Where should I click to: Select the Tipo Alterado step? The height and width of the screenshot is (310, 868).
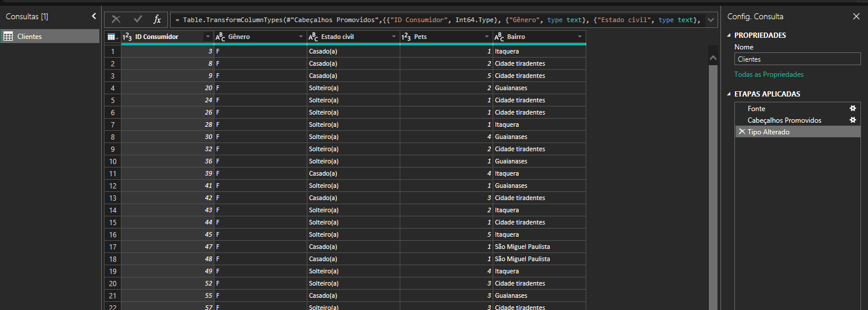[x=797, y=132]
